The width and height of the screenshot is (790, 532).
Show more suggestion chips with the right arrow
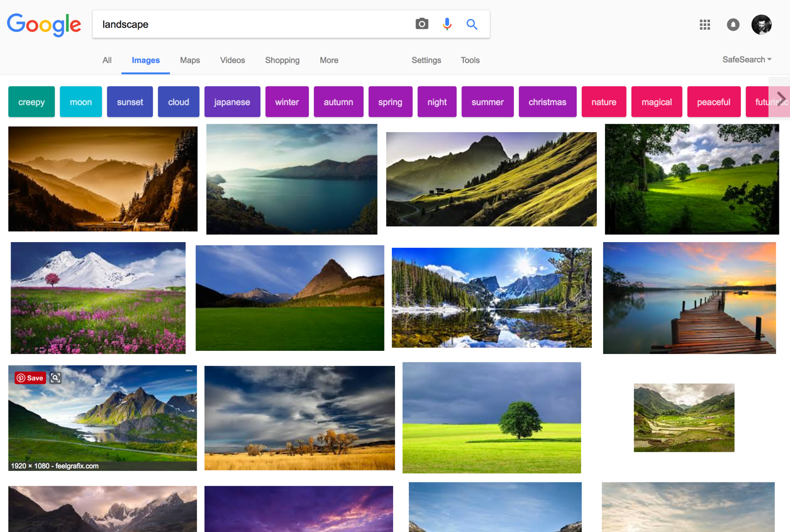[780, 99]
